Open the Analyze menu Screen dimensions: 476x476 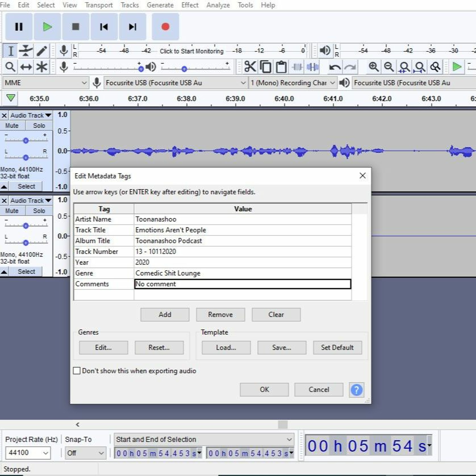218,5
